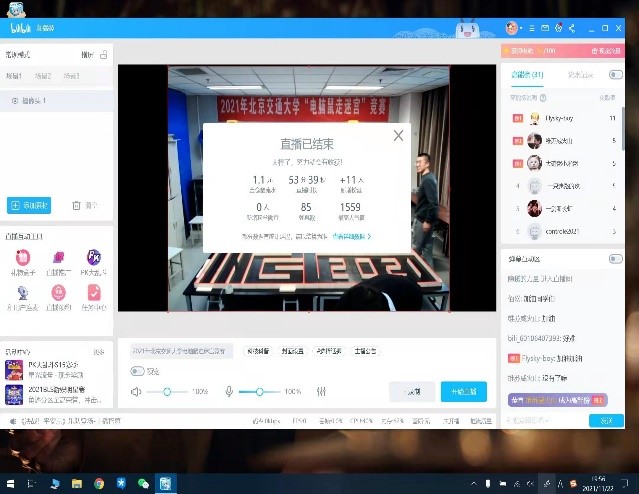Select viewer comrole2021 in the ranking list
The height and width of the screenshot is (494, 639).
point(564,232)
